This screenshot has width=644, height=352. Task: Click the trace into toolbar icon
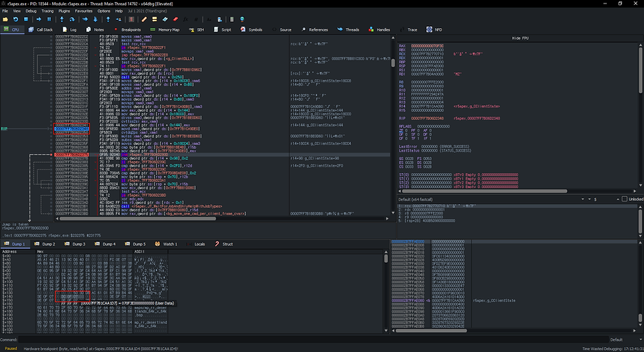coord(85,19)
